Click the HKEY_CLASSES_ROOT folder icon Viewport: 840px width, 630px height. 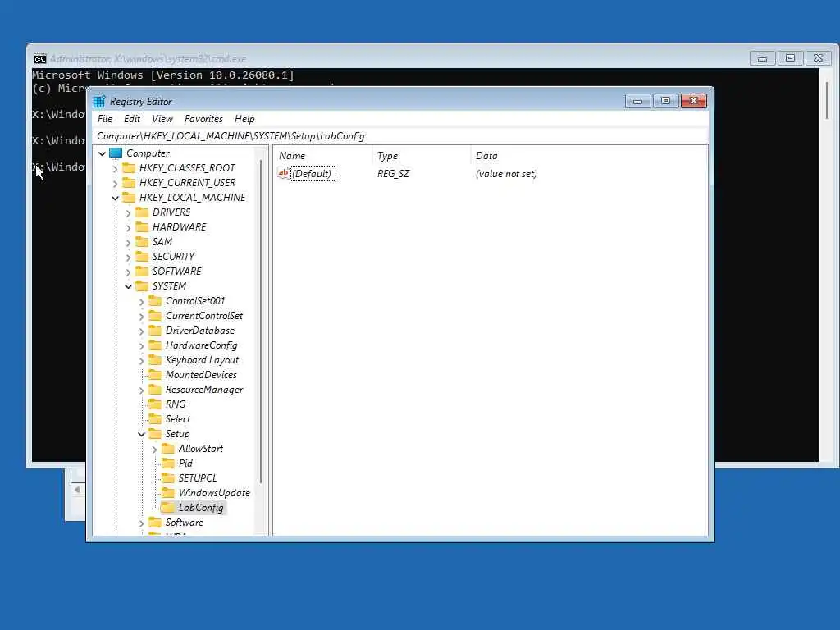pyautogui.click(x=129, y=167)
